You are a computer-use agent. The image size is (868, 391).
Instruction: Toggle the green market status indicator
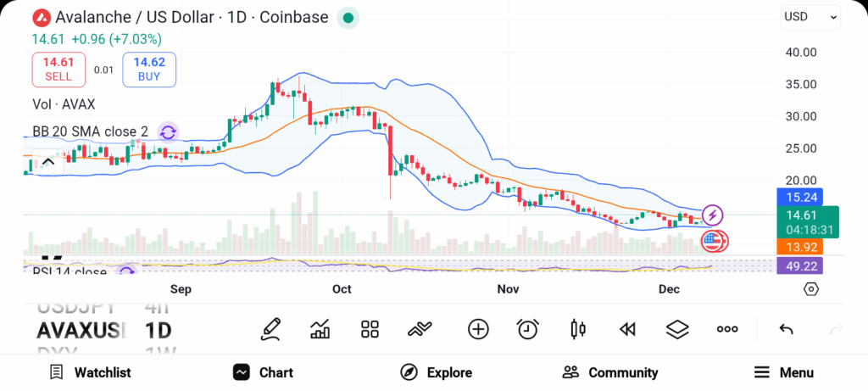pos(348,18)
